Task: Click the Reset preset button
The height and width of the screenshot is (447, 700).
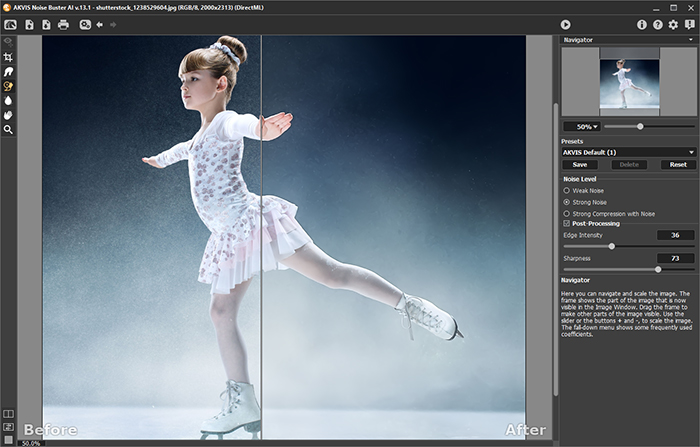Action: point(678,164)
